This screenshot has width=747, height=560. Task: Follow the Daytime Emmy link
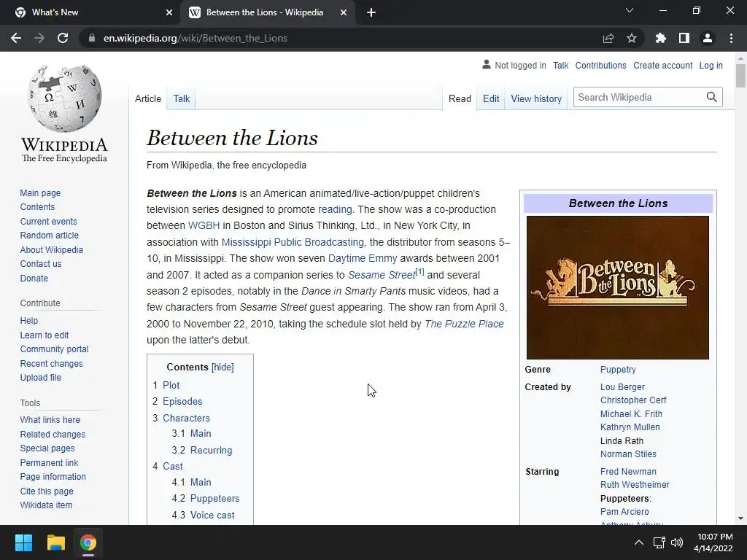363,258
